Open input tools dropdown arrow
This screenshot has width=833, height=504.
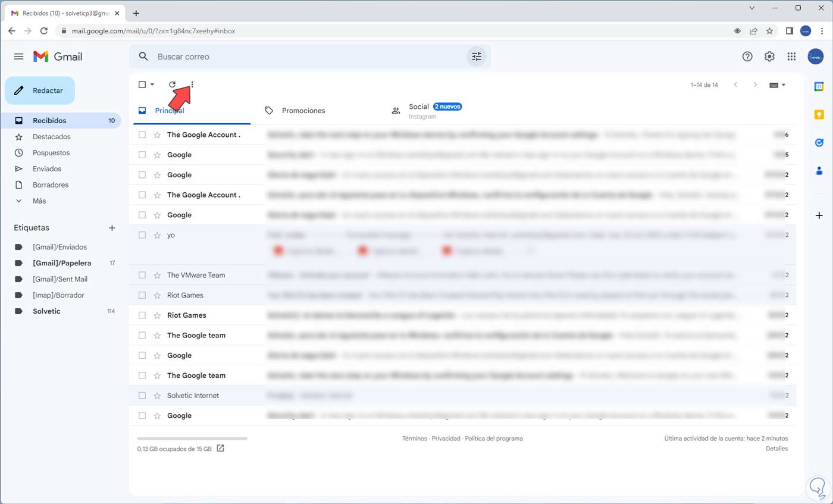(x=784, y=84)
